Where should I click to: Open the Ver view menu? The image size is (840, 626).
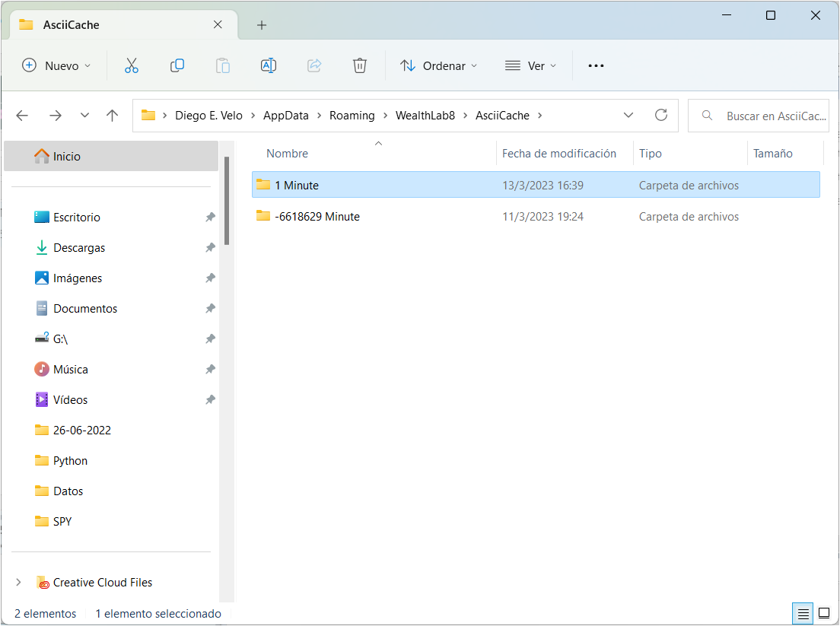(531, 65)
